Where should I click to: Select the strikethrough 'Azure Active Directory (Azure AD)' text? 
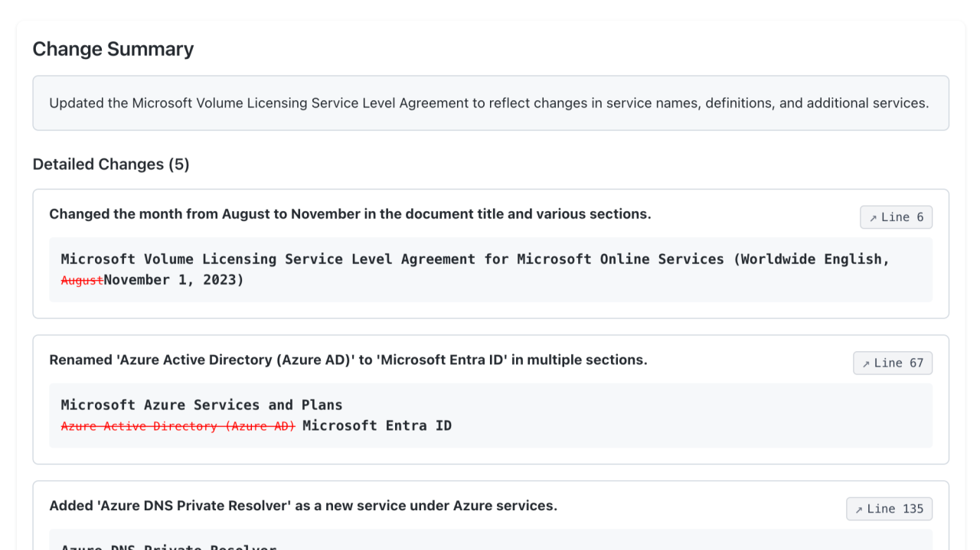(178, 425)
